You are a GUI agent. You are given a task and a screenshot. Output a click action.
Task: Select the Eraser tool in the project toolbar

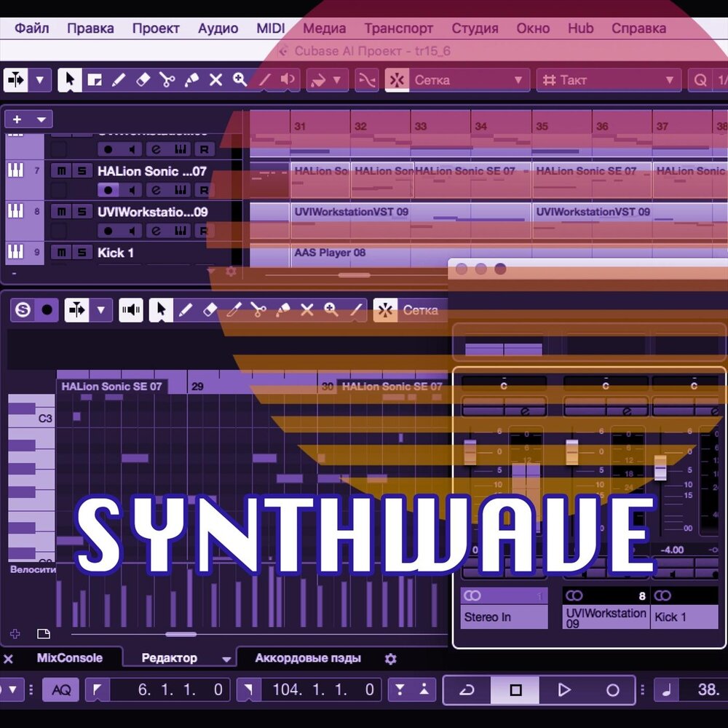[x=141, y=79]
